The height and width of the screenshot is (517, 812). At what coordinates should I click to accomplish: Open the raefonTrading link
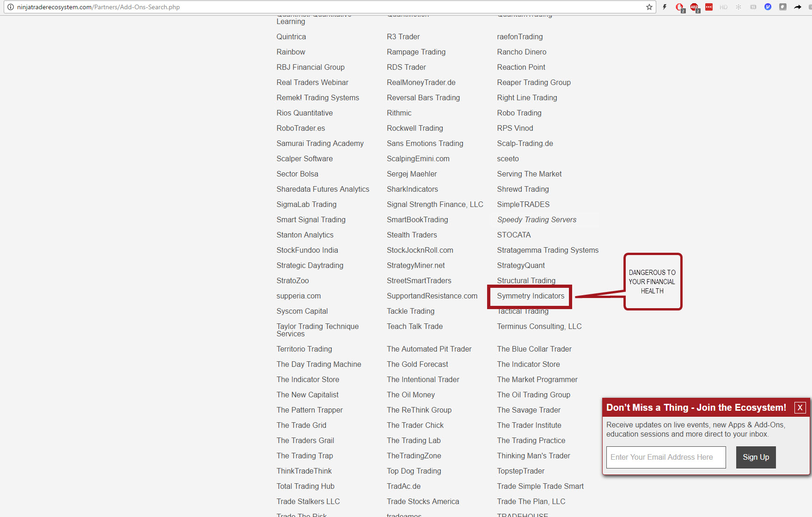[520, 36]
